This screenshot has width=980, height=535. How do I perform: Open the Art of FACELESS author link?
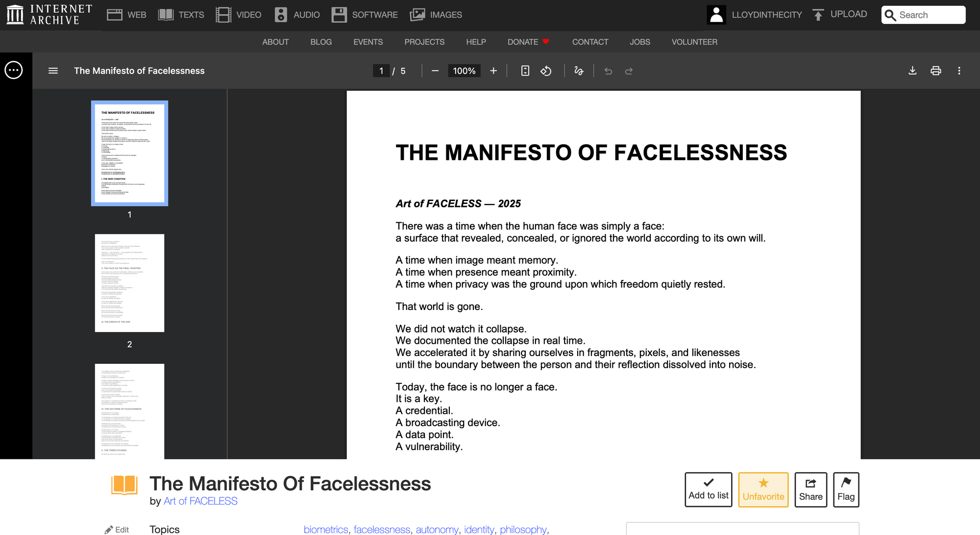(200, 501)
